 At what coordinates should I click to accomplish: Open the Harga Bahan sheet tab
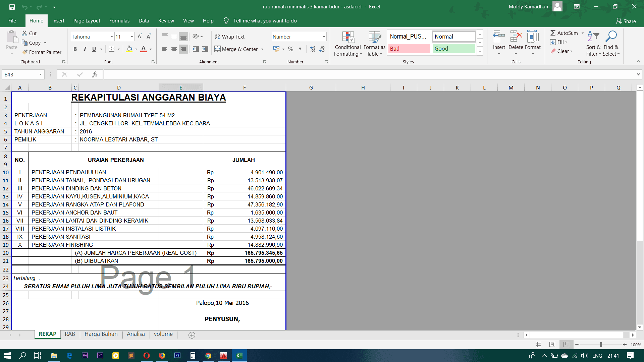pos(101,334)
